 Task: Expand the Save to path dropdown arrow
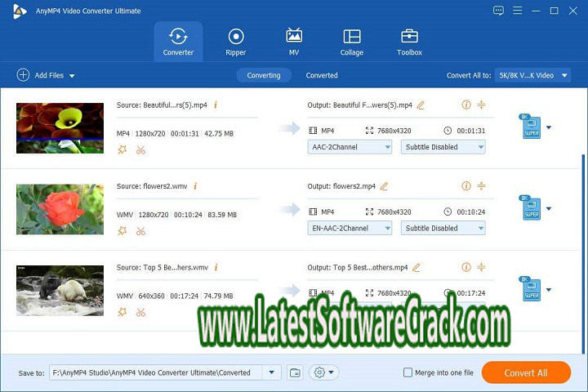tap(272, 372)
